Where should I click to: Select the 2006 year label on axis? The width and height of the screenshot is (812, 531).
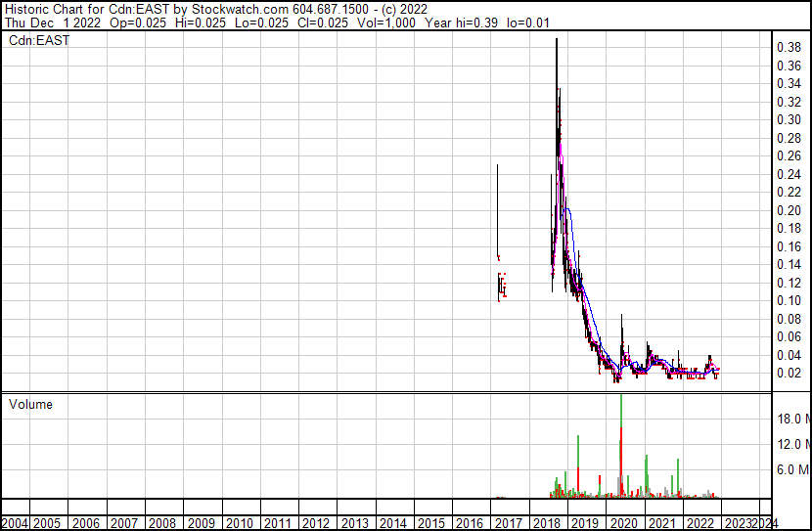(x=85, y=523)
